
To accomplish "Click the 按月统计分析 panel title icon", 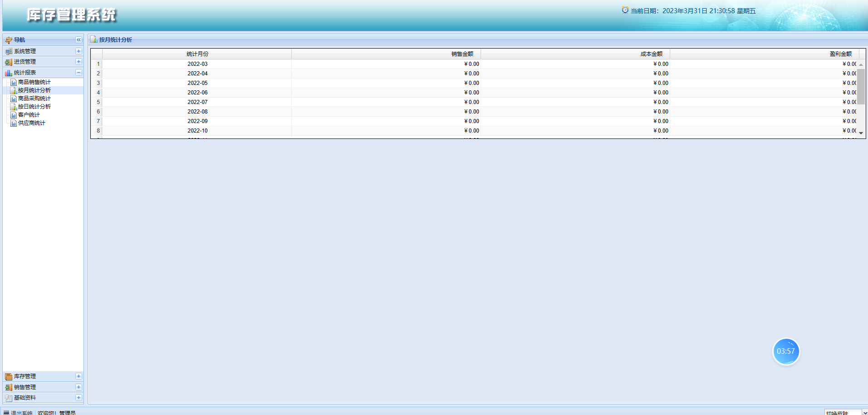I will tap(94, 40).
